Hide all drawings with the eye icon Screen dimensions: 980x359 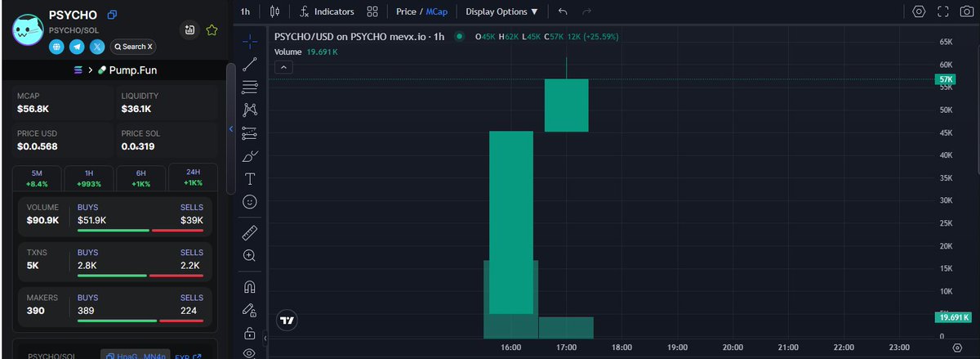[250, 353]
